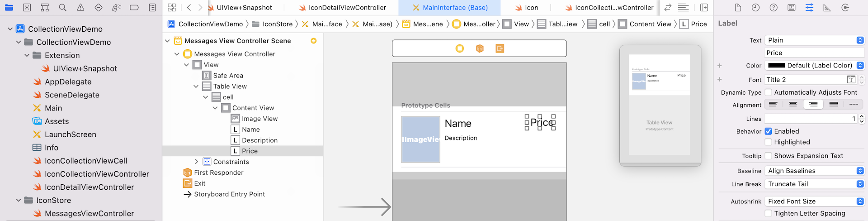Expand the Constraints group in outline
868x221 pixels.
click(196, 162)
